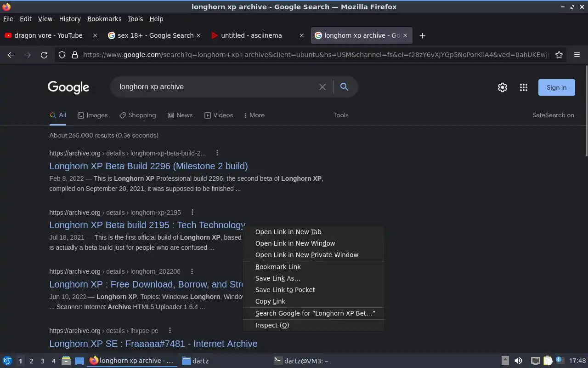
Task: Switch to workspace 2
Action: 31,361
